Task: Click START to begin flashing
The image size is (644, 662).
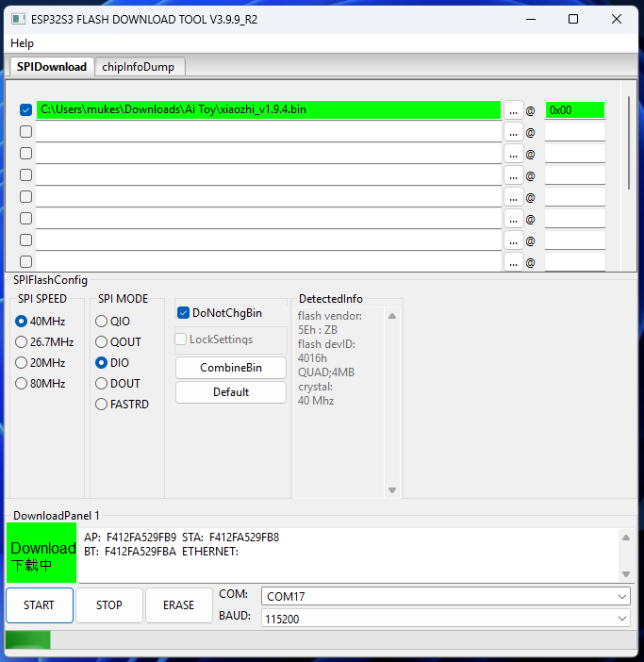Action: pos(40,605)
